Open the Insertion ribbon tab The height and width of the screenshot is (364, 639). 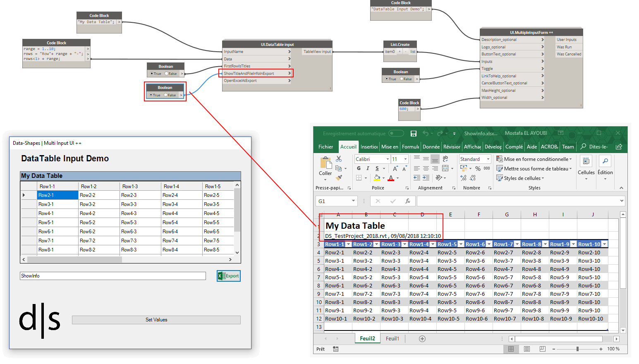click(x=369, y=147)
